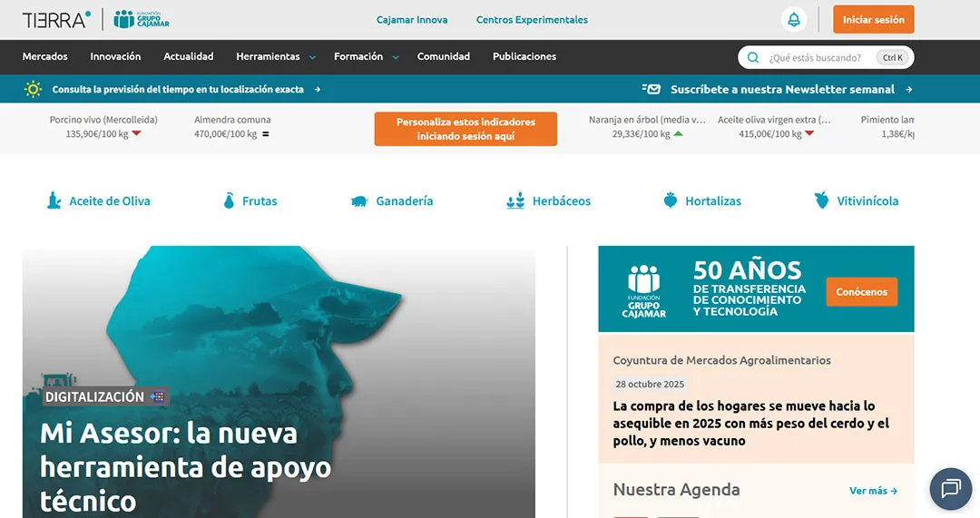Screen dimensions: 980x518
Task: Click the sun weather icon
Action: (x=34, y=89)
